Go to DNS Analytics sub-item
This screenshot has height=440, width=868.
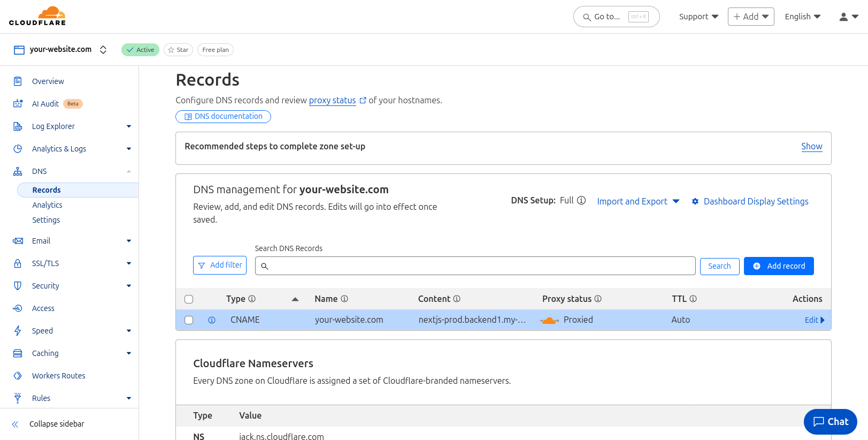(47, 205)
